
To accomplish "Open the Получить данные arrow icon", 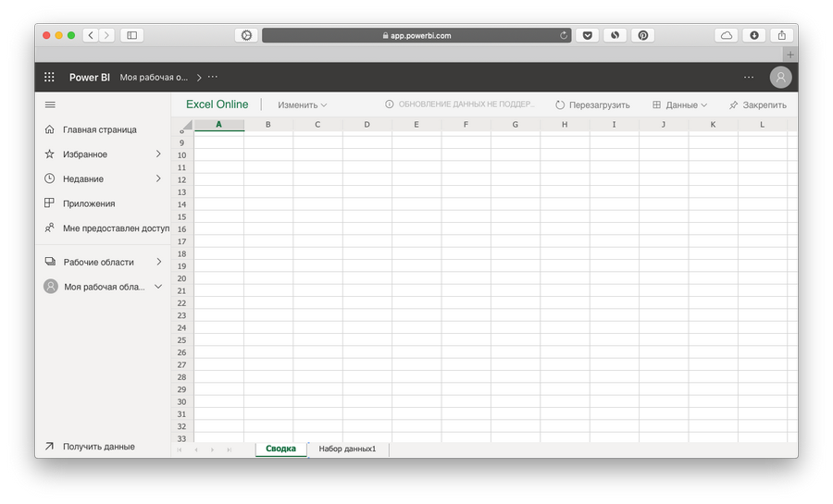I will (50, 446).
